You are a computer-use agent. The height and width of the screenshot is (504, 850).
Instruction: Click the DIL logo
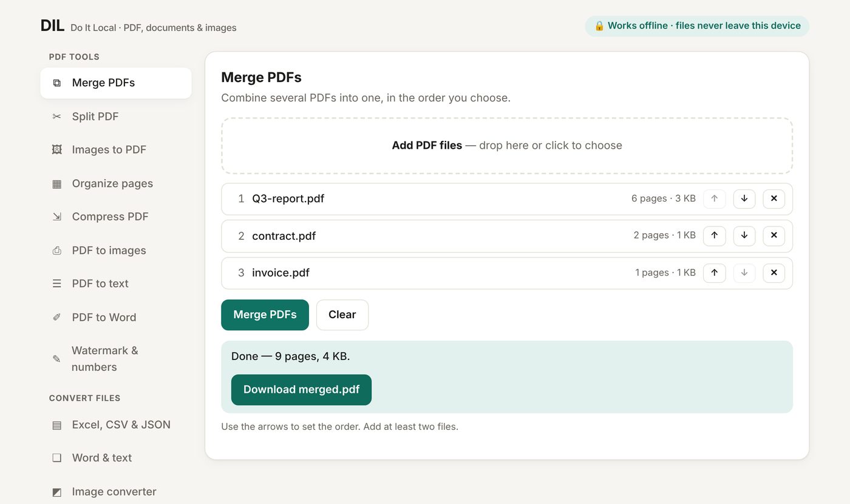point(52,26)
